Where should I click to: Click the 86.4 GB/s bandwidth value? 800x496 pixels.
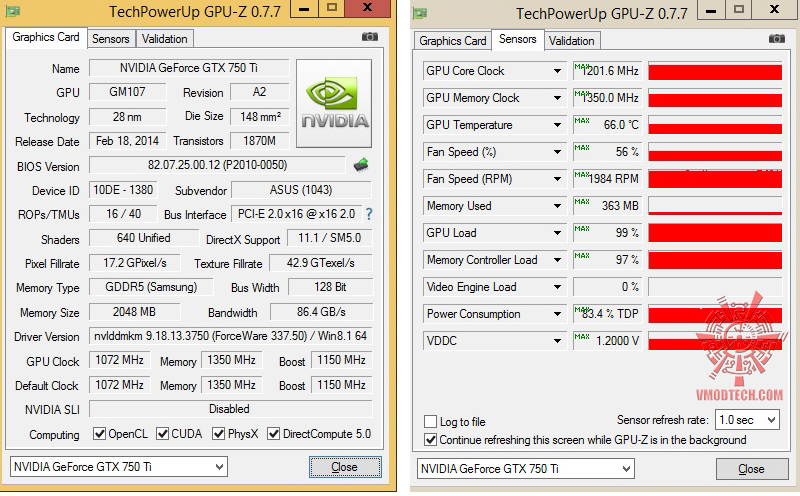tap(321, 312)
